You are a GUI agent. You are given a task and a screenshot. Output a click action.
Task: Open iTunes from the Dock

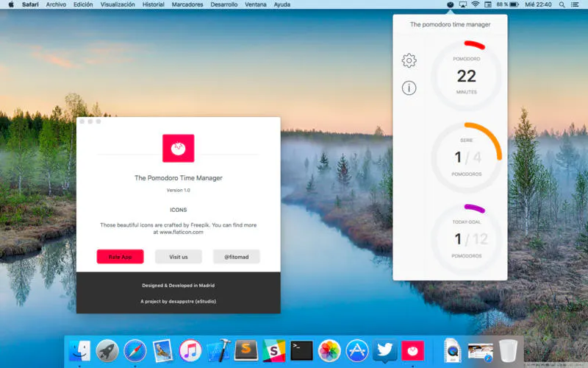(x=190, y=351)
